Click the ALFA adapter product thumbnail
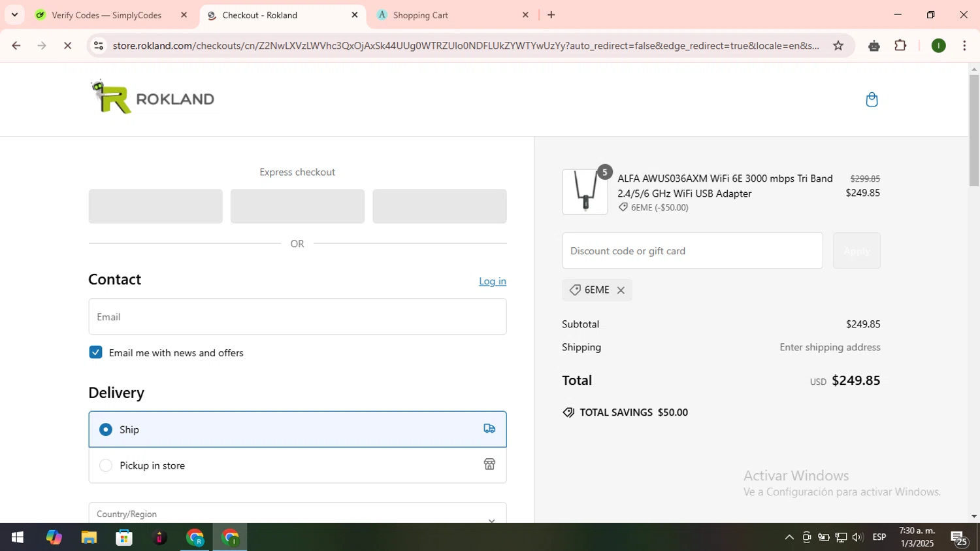Screen dimensions: 980x551 [585, 192]
